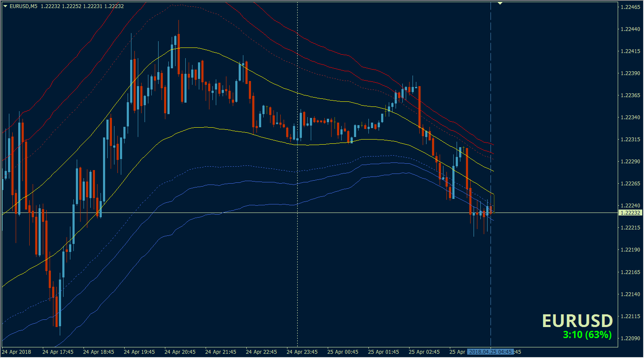Select the 24 Apr 23:45 time label
This screenshot has width=644, height=358.
[x=302, y=352]
